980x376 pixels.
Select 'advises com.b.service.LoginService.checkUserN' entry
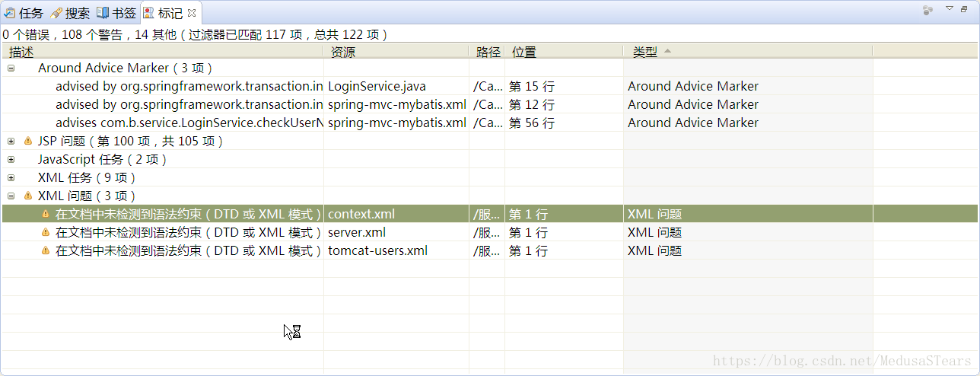189,123
